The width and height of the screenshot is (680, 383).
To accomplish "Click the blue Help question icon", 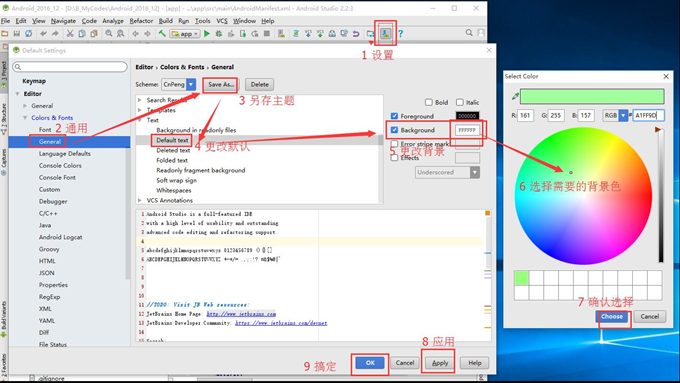I will 400,33.
